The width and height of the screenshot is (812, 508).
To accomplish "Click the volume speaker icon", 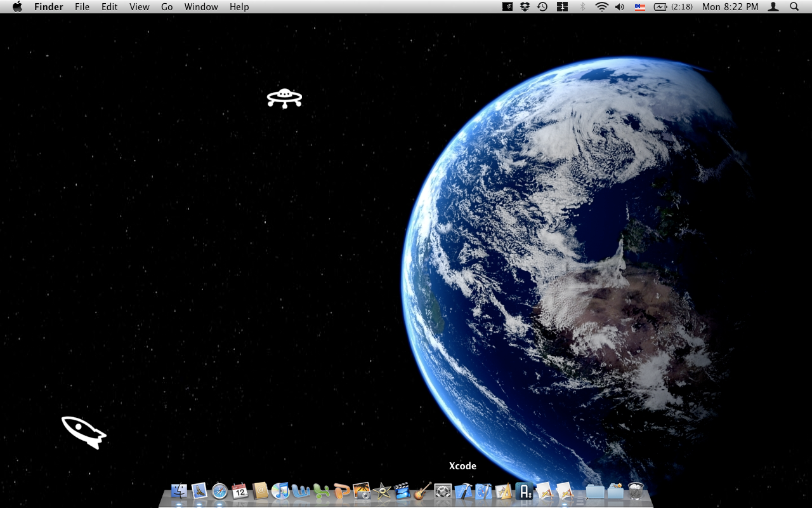I will tap(620, 7).
